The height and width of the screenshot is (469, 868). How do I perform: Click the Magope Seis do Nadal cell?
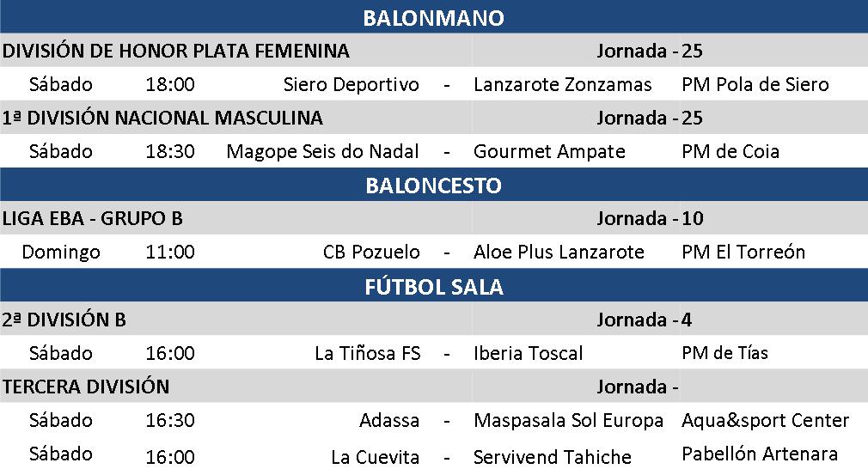click(322, 151)
